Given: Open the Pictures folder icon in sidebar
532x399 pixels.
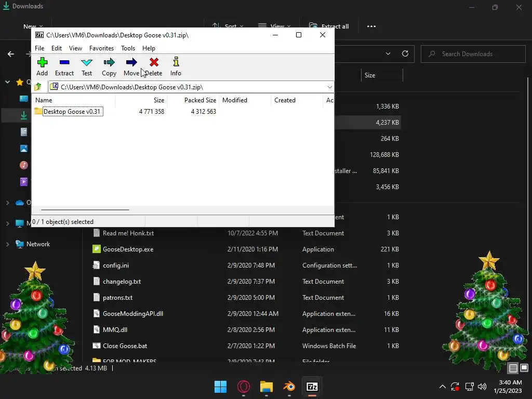Looking at the screenshot, I should click(x=24, y=148).
